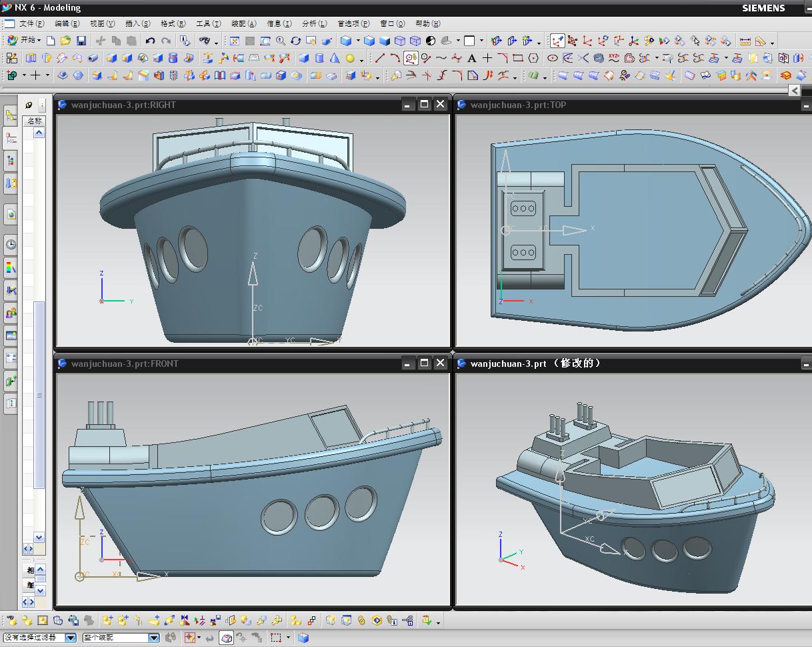Click the 名称 column header in navigator
812x647 pixels.
pyautogui.click(x=34, y=121)
